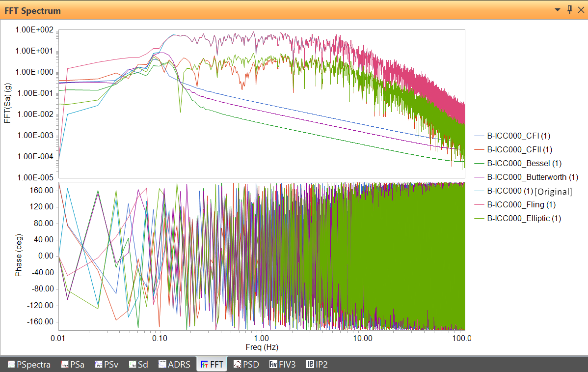Click the PSD tab icon

point(237,365)
